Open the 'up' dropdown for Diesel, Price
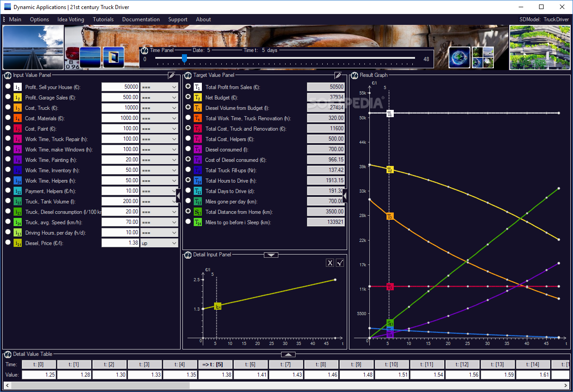 (x=159, y=243)
